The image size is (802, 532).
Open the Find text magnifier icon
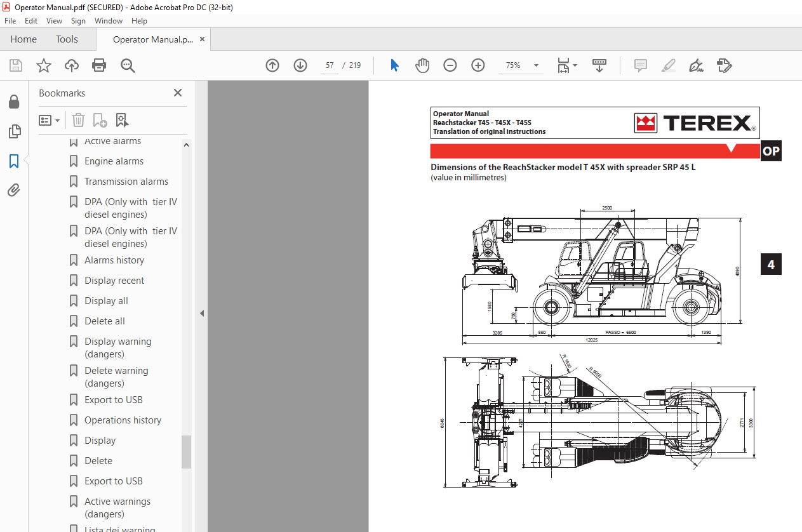128,65
